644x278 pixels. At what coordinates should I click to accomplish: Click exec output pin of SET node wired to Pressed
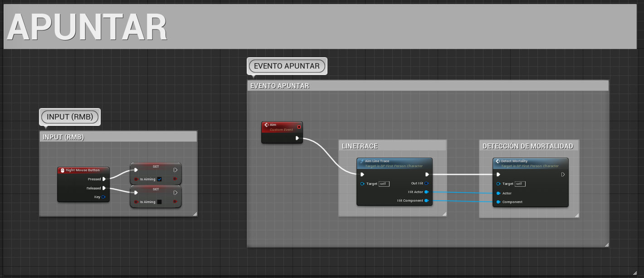coord(176,170)
